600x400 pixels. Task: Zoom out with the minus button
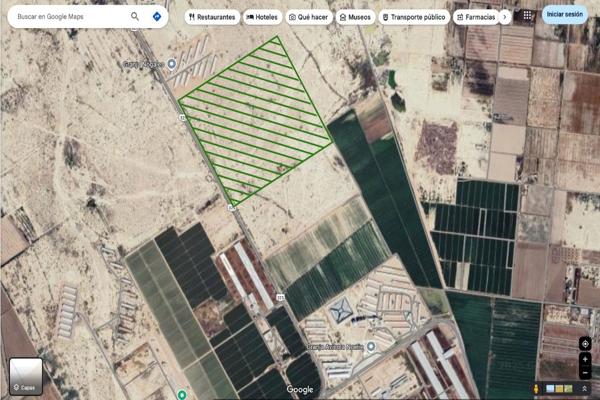pyautogui.click(x=585, y=372)
